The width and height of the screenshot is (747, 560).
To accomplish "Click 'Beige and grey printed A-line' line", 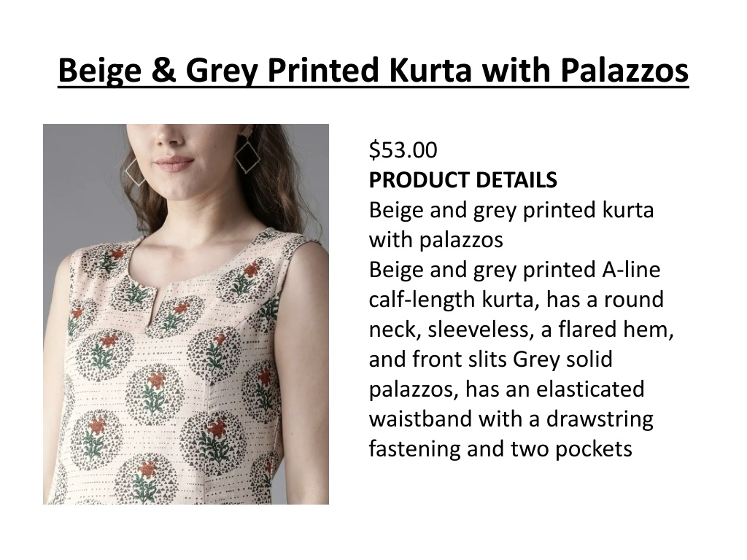I will (514, 270).
